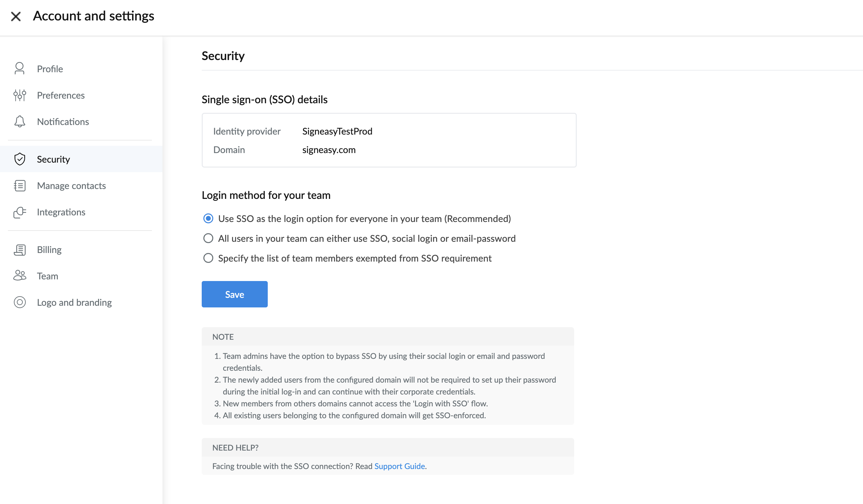Click the Manage contacts list icon

tap(19, 185)
